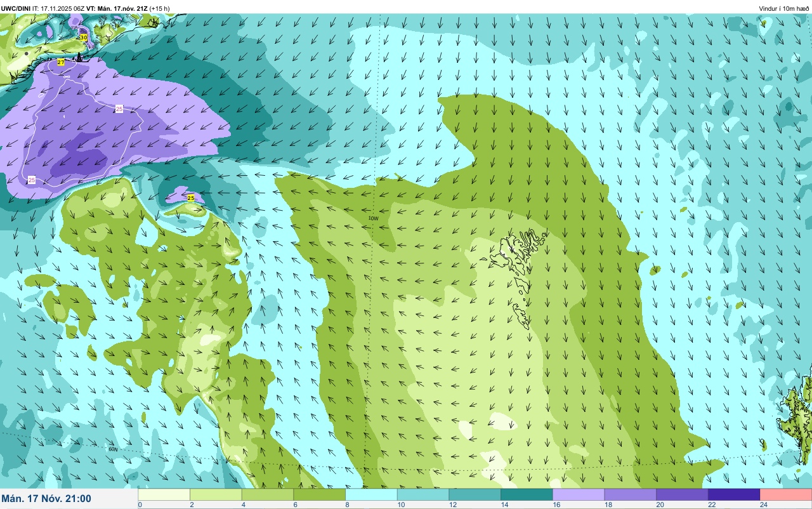Click the pale yellow 0–2 legend swatch

click(x=164, y=494)
